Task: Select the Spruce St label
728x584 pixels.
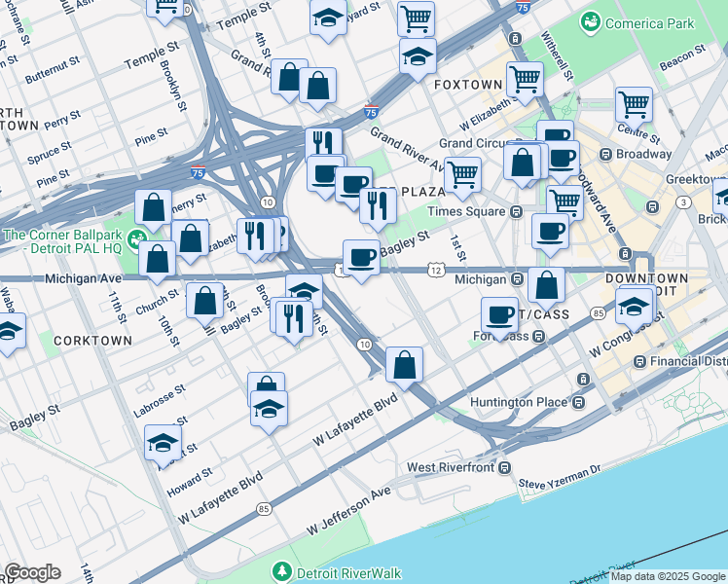Action: click(x=50, y=153)
